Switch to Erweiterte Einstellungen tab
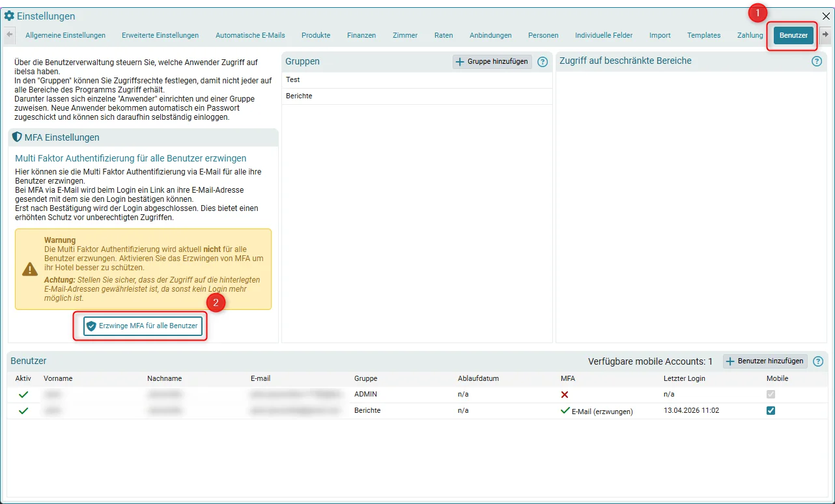Viewport: 835px width, 504px height. (160, 35)
